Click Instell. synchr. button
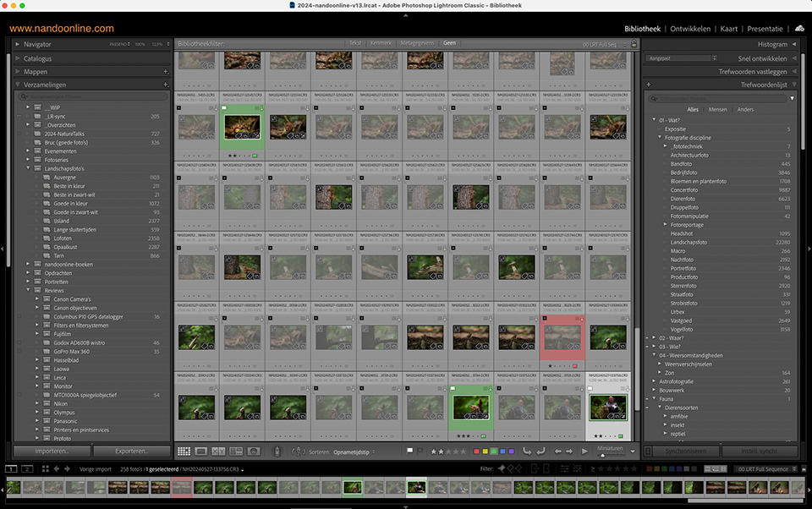The width and height of the screenshot is (812, 509). pyautogui.click(x=760, y=451)
